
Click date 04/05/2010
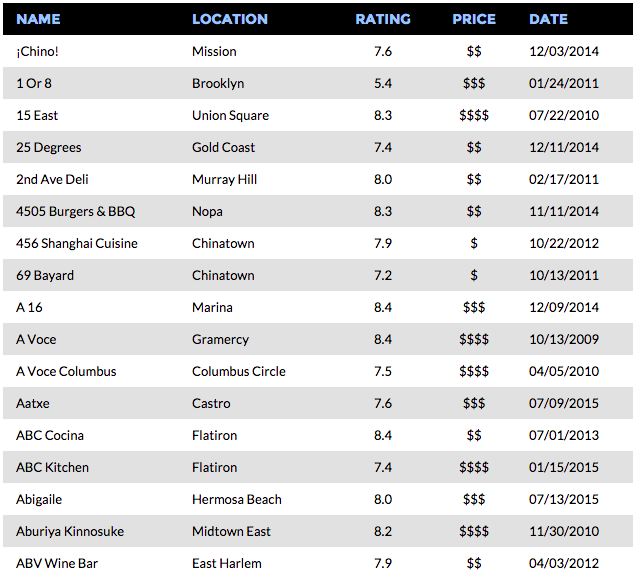pyautogui.click(x=564, y=372)
